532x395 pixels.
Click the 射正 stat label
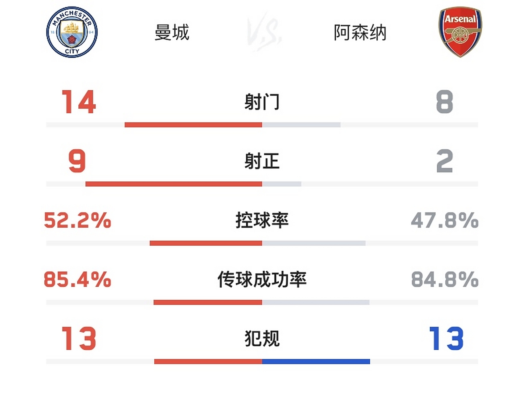click(262, 161)
